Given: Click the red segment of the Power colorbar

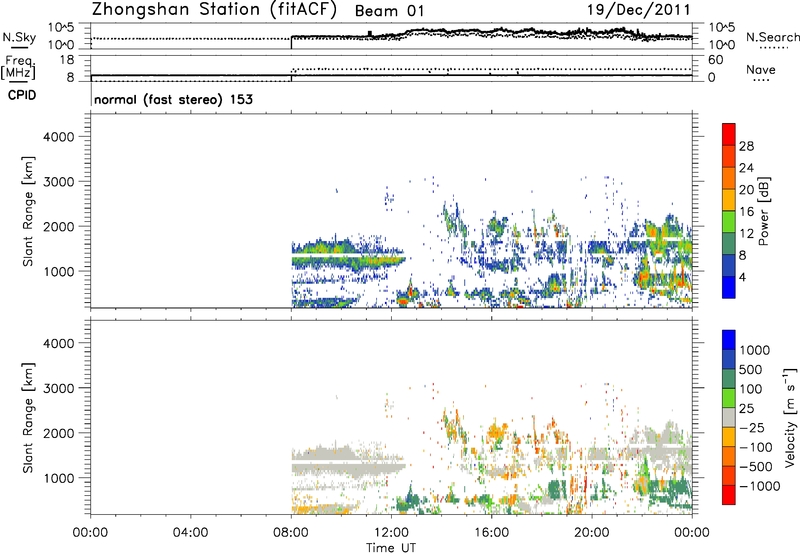Looking at the screenshot, I should [x=729, y=134].
